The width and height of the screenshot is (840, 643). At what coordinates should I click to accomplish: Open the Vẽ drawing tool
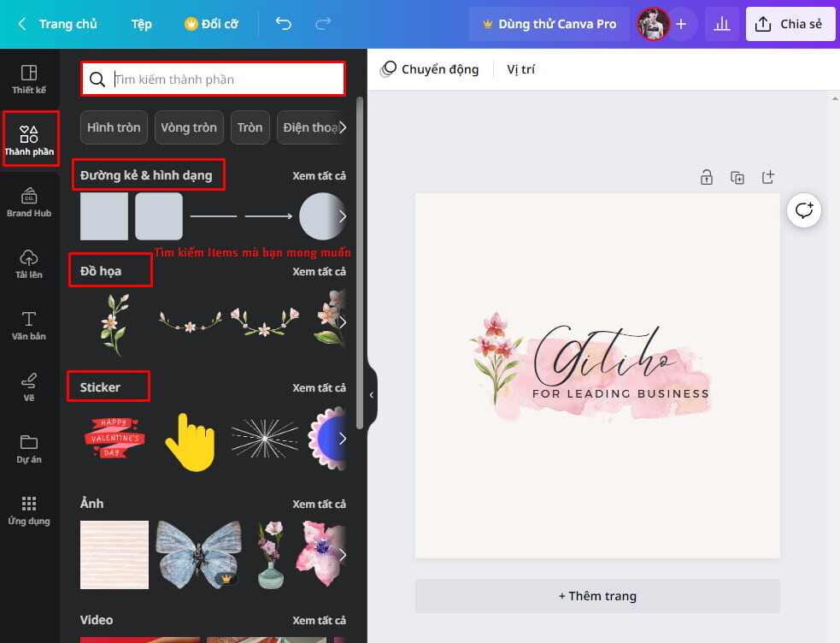click(29, 386)
